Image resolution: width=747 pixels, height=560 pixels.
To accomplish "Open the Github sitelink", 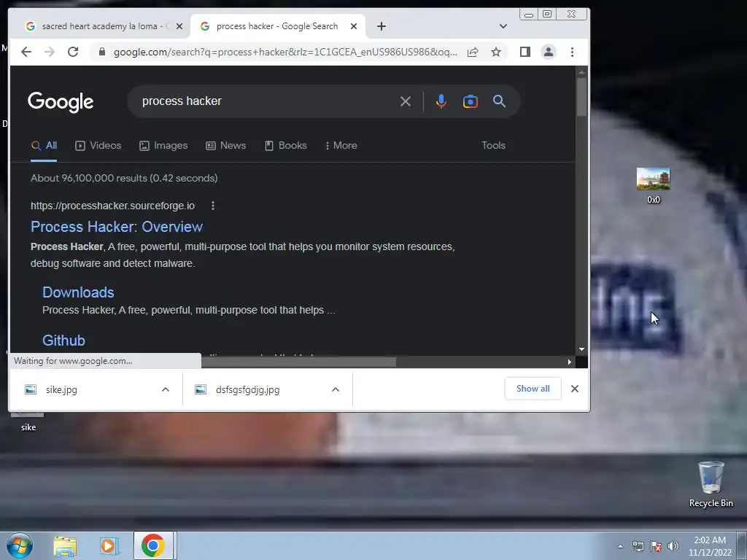I will coord(64,341).
